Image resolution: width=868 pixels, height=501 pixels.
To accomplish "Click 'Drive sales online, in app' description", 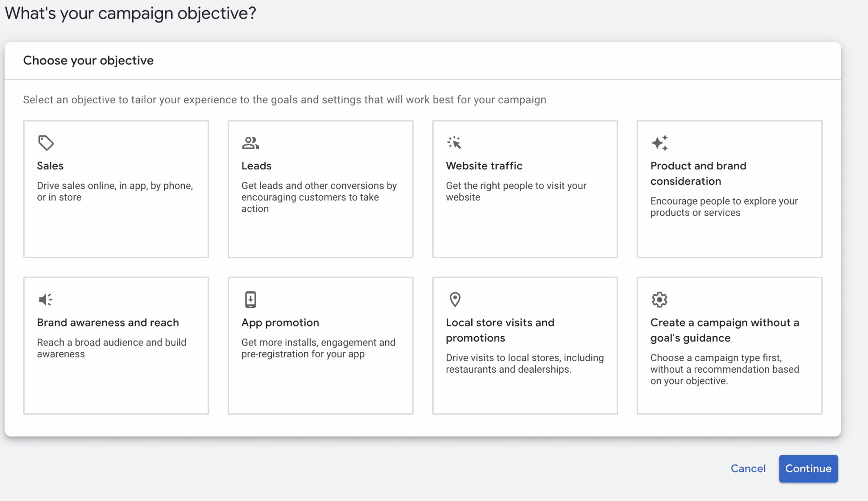I will coord(115,191).
